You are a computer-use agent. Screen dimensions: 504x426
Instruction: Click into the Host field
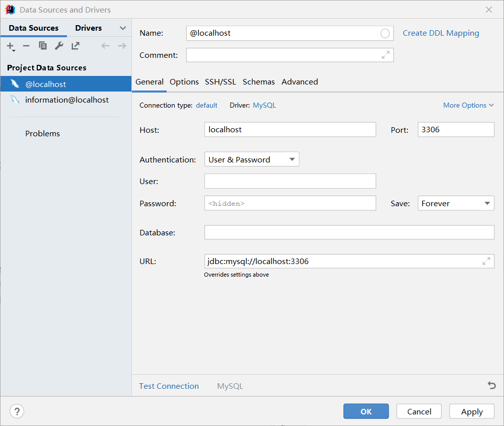(x=290, y=130)
